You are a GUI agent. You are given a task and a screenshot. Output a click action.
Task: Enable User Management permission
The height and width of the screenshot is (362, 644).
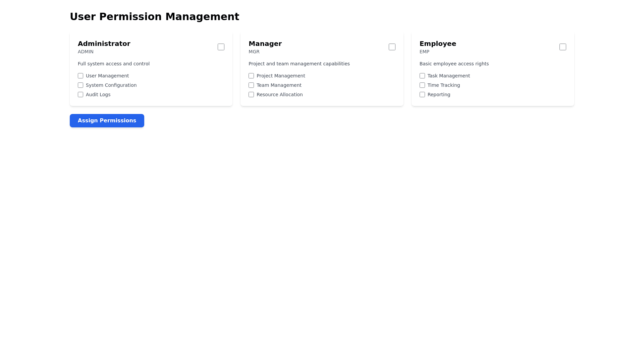(x=80, y=76)
